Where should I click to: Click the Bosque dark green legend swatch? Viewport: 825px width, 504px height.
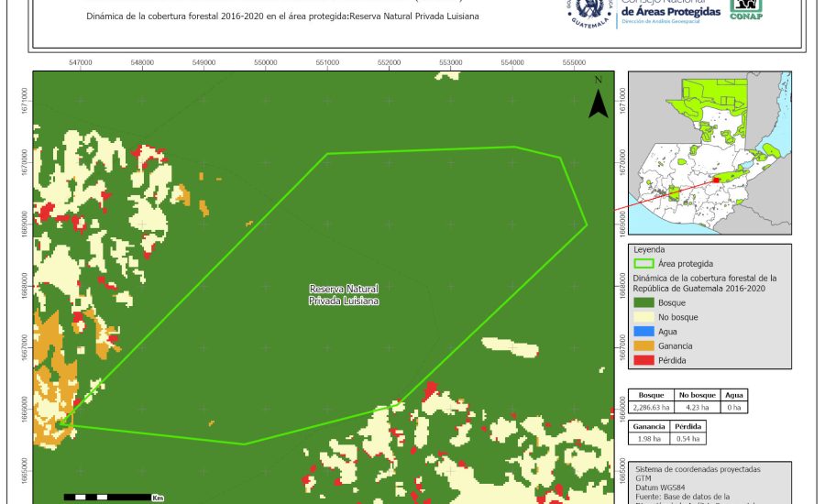(x=643, y=302)
